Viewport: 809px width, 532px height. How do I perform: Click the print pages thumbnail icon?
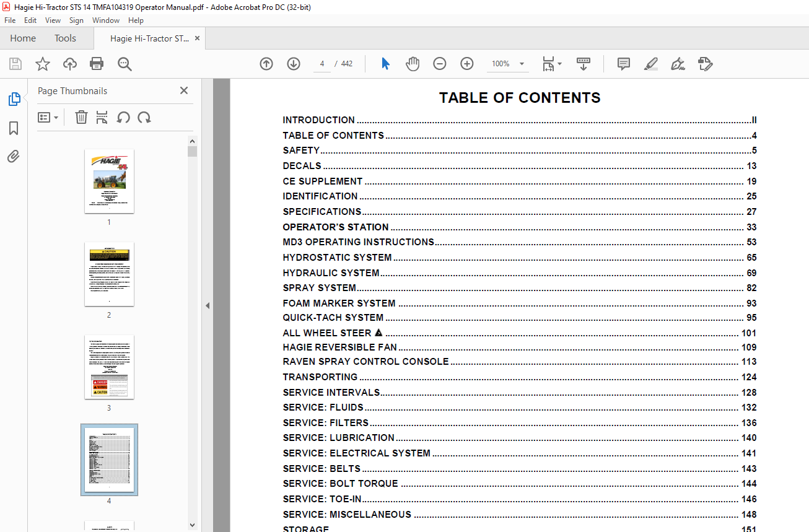102,117
